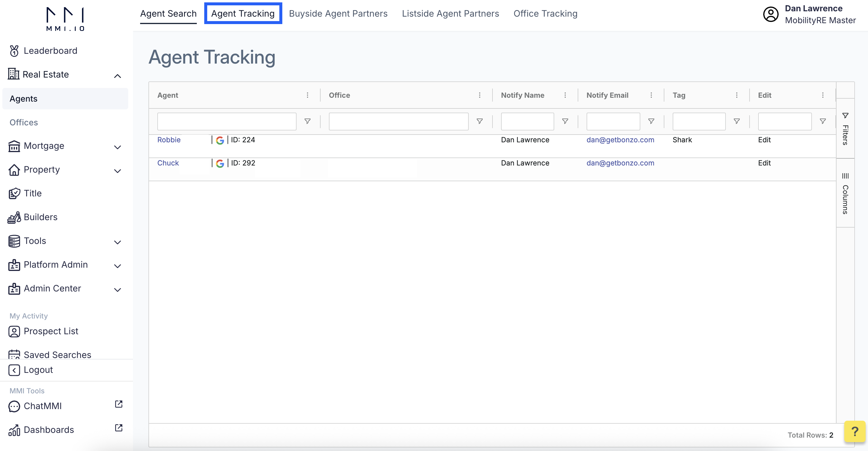The image size is (868, 451).
Task: Open Agent column menu dots
Action: pos(307,95)
